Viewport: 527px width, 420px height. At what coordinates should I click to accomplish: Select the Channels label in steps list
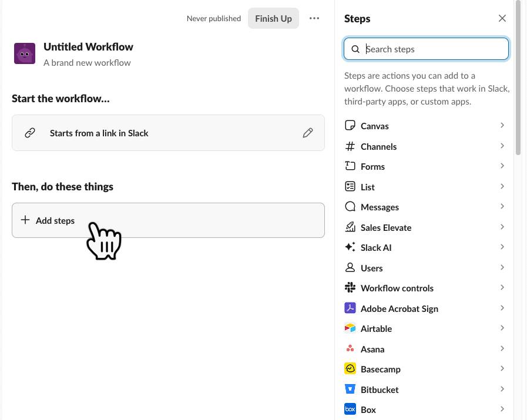pyautogui.click(x=379, y=146)
